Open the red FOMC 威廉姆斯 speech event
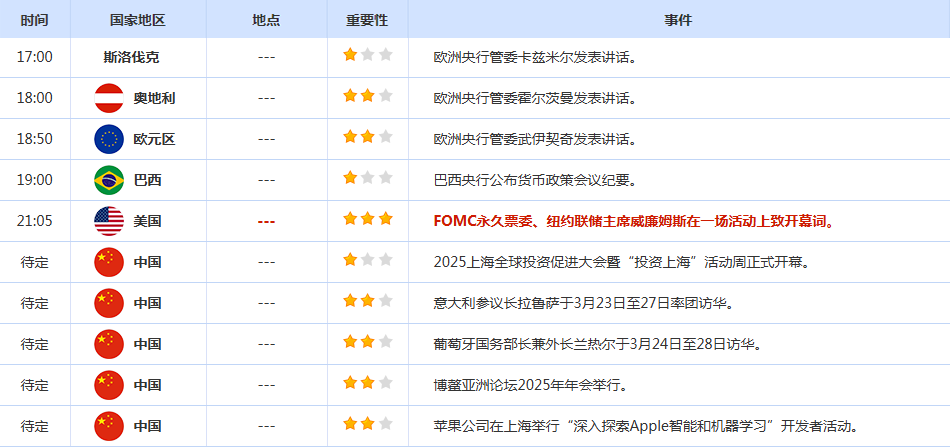 [633, 221]
